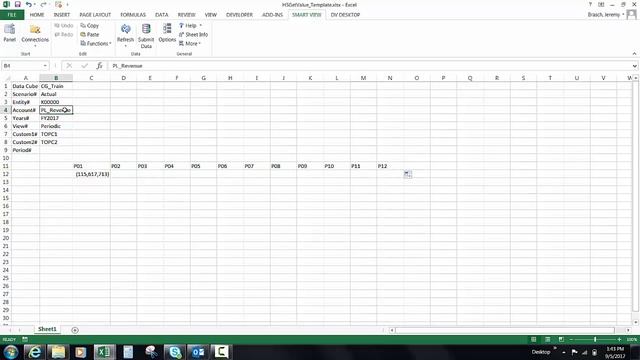Switch to Normal view

pyautogui.click(x=533, y=339)
